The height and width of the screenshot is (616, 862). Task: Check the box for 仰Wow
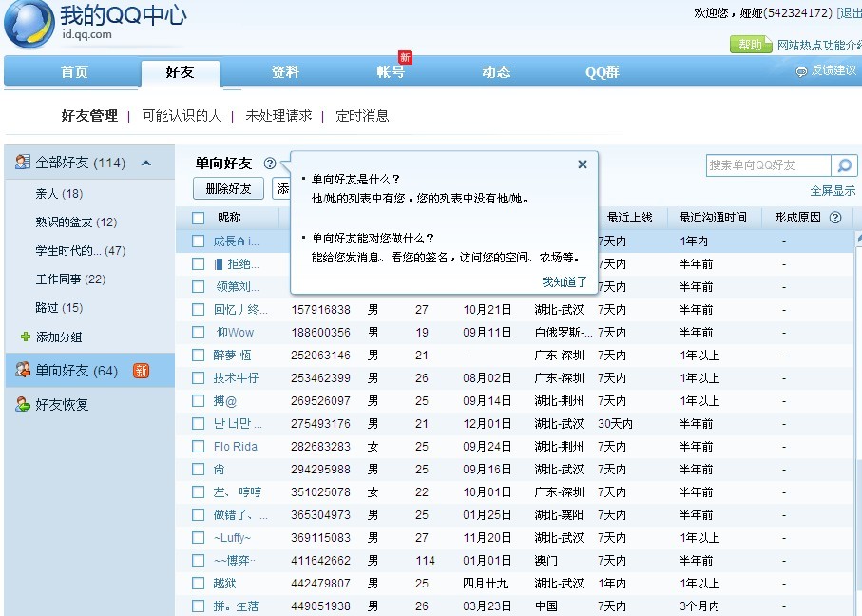click(199, 332)
